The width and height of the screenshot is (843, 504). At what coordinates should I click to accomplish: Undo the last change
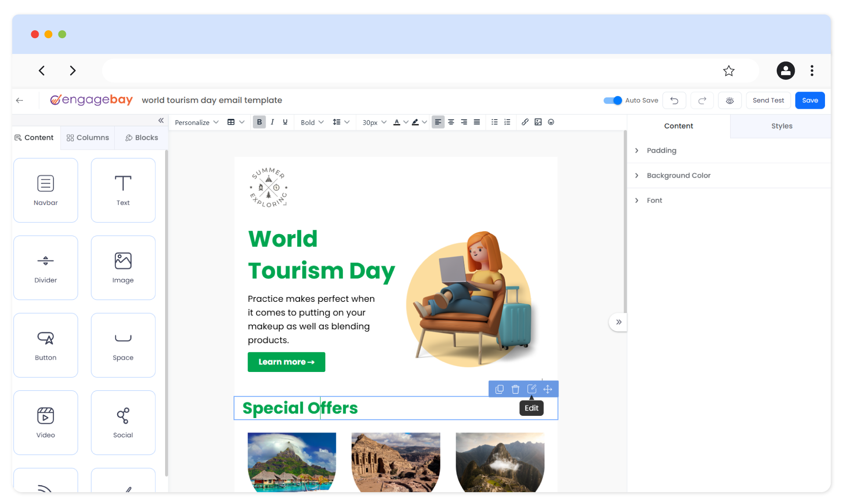tap(674, 100)
